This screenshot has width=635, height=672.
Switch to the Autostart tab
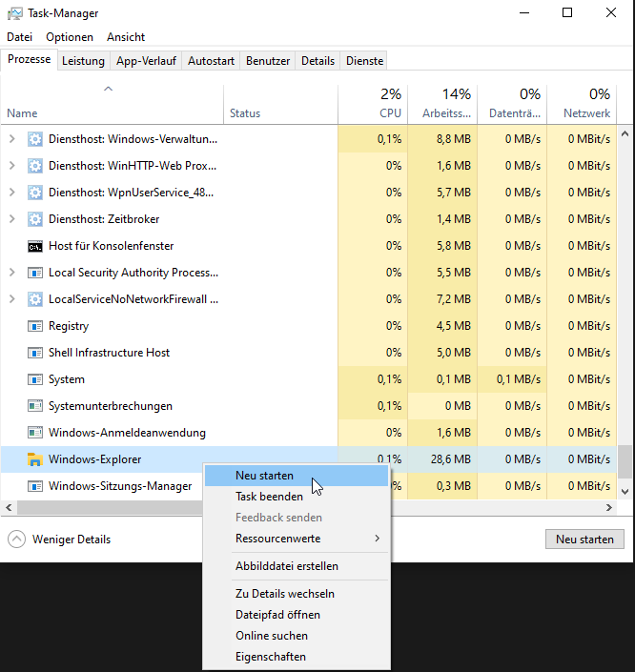[x=211, y=61]
